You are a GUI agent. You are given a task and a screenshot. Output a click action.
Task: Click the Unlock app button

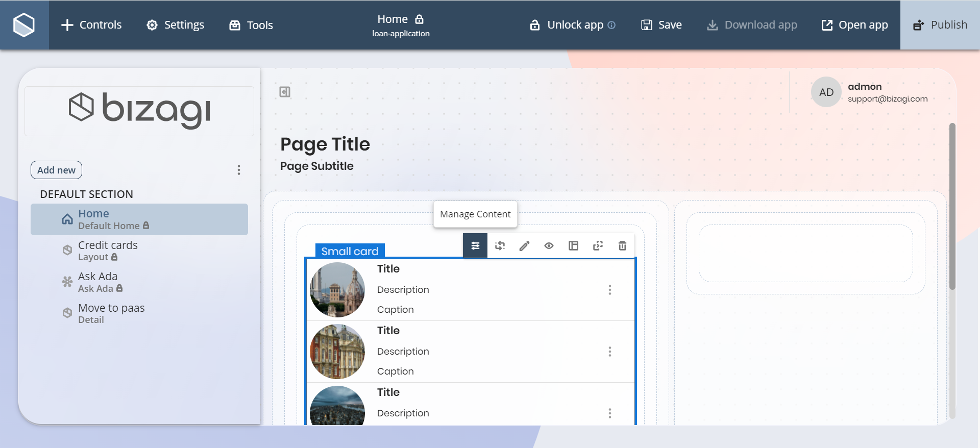[567, 25]
